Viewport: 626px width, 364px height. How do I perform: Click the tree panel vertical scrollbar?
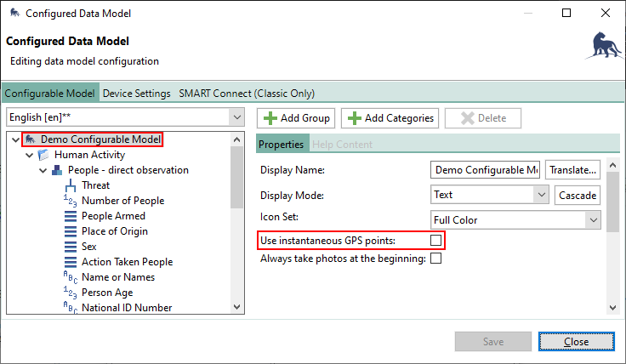click(x=237, y=221)
